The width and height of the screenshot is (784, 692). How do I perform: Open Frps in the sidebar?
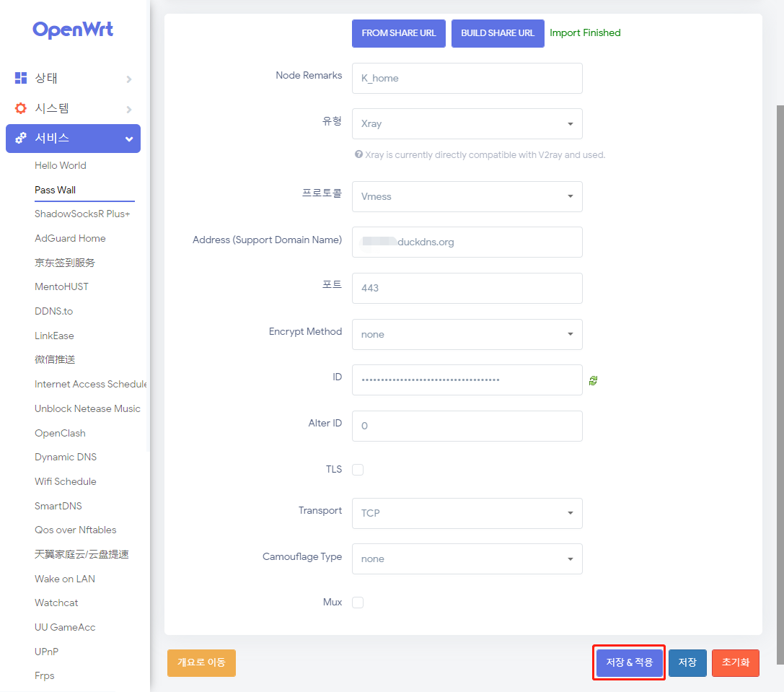45,676
